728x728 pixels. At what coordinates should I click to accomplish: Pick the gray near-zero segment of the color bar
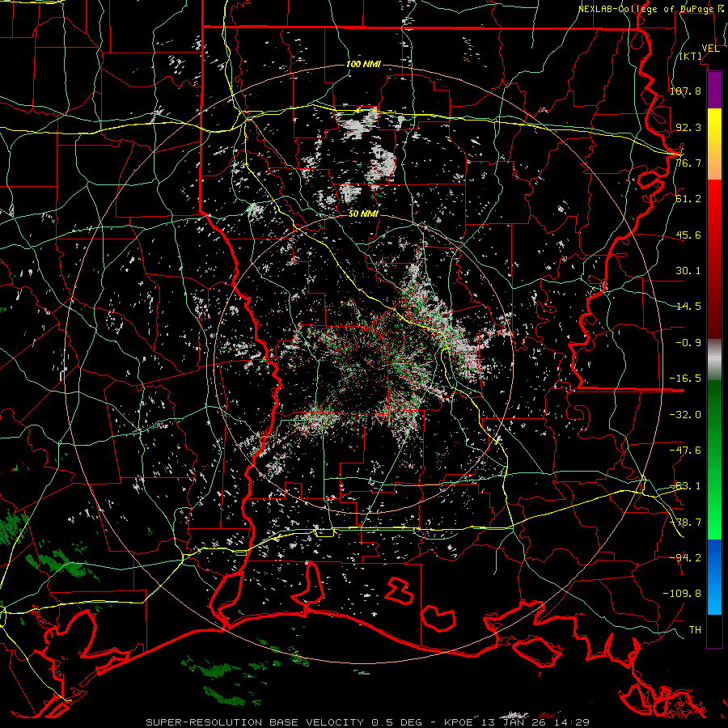(714, 360)
